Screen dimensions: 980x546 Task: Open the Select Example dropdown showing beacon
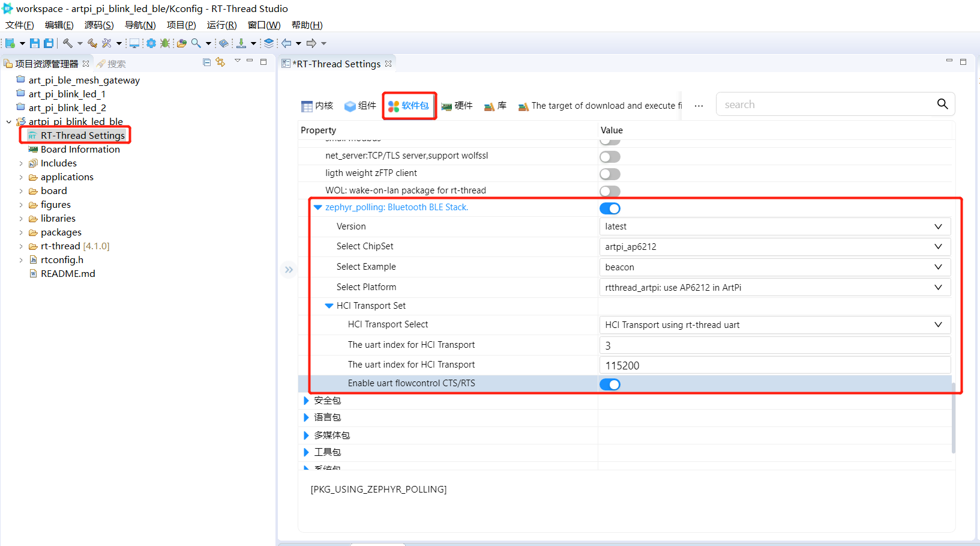775,267
